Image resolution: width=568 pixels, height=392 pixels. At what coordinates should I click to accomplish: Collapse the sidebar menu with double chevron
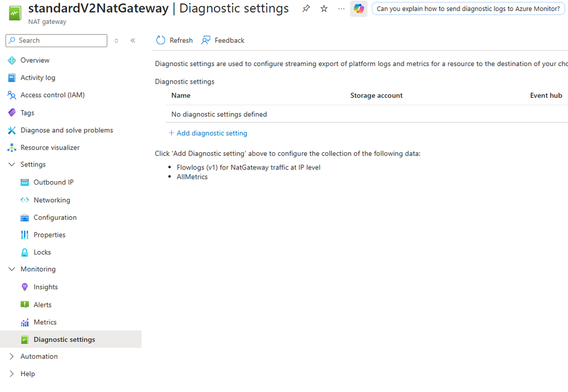point(133,40)
